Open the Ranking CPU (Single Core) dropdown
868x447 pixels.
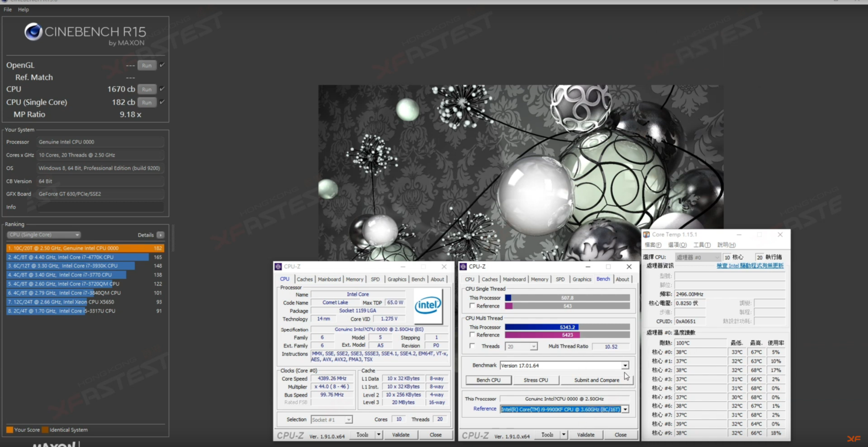point(44,235)
